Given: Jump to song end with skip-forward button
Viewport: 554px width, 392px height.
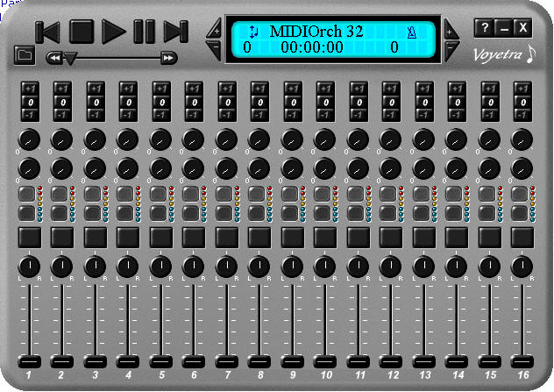Looking at the screenshot, I should (x=175, y=32).
